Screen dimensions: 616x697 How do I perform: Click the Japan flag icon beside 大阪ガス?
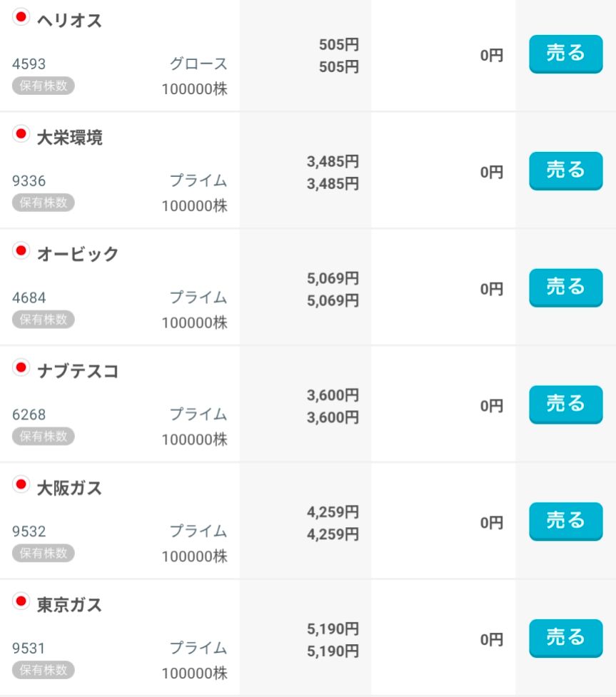(21, 484)
